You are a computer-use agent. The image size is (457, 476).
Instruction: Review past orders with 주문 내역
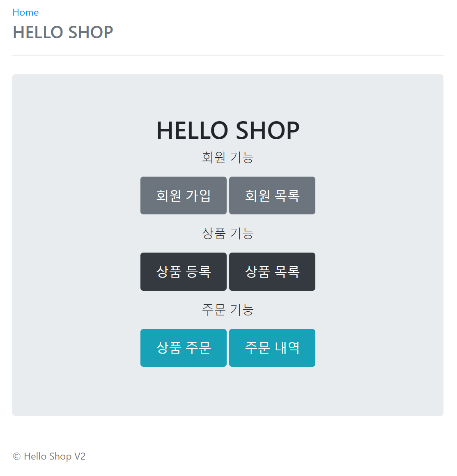coord(272,347)
